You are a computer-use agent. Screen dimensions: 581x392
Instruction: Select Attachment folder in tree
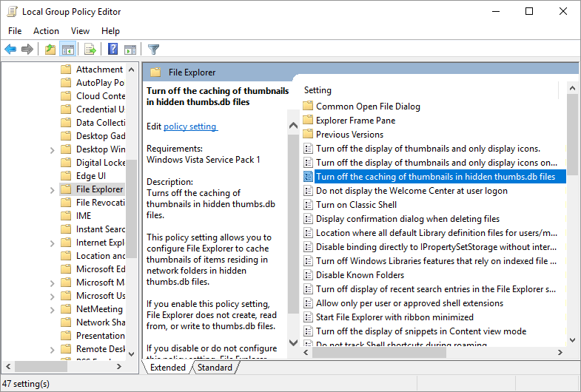99,70
